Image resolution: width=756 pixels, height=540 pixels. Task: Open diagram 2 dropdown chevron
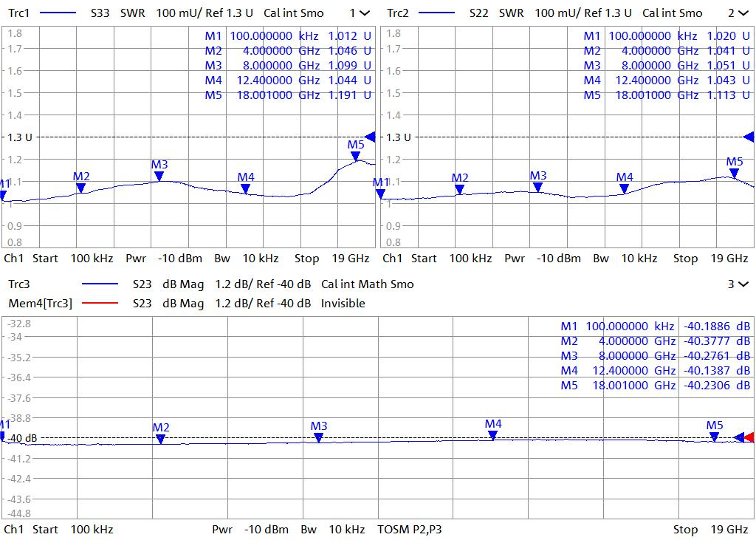coord(743,13)
